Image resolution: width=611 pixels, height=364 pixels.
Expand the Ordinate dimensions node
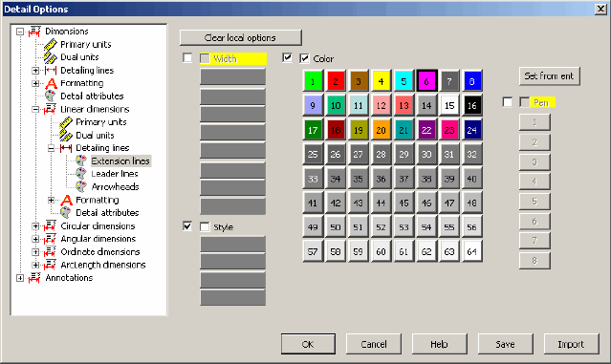click(35, 252)
